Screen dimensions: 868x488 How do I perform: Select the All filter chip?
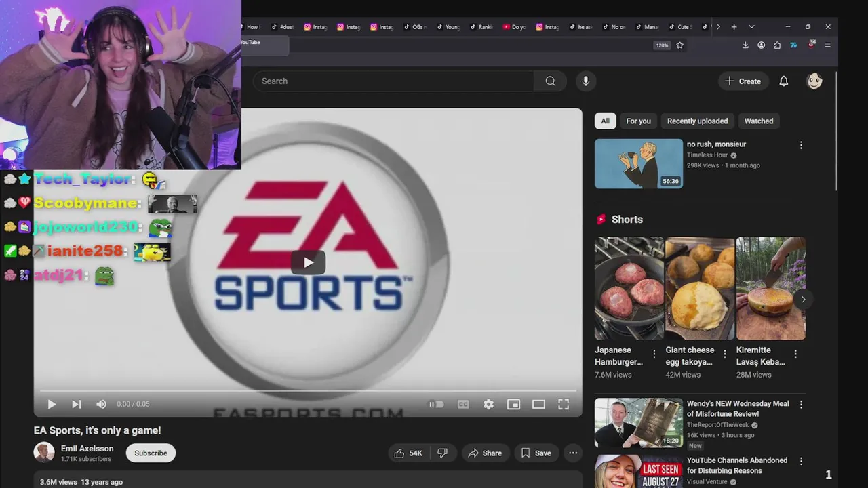pyautogui.click(x=605, y=121)
